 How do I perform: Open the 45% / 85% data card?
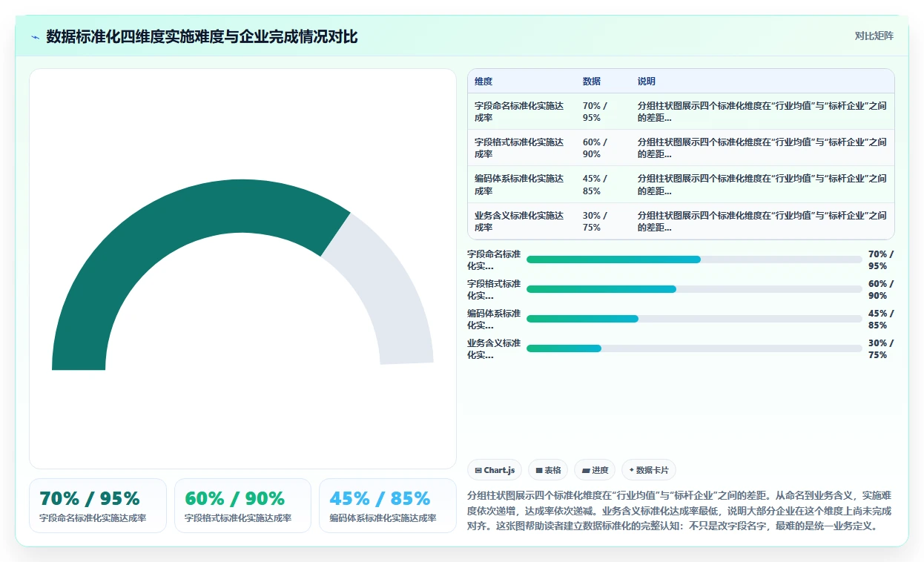point(388,506)
